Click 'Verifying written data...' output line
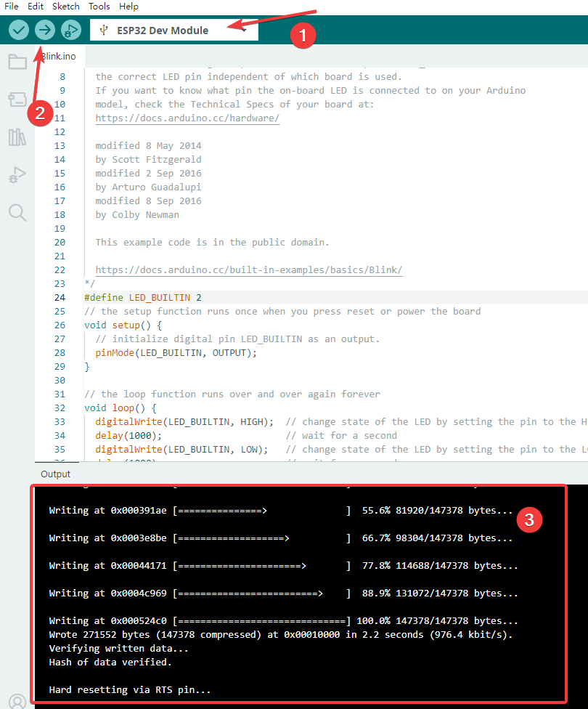588x709 pixels. coord(118,649)
